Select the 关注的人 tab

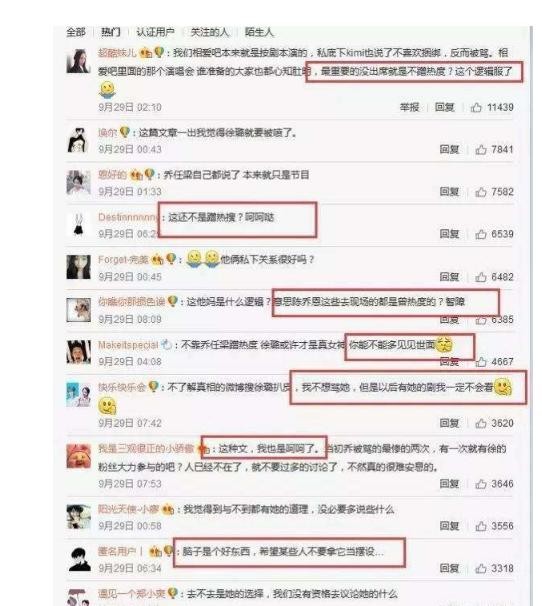pos(210,32)
